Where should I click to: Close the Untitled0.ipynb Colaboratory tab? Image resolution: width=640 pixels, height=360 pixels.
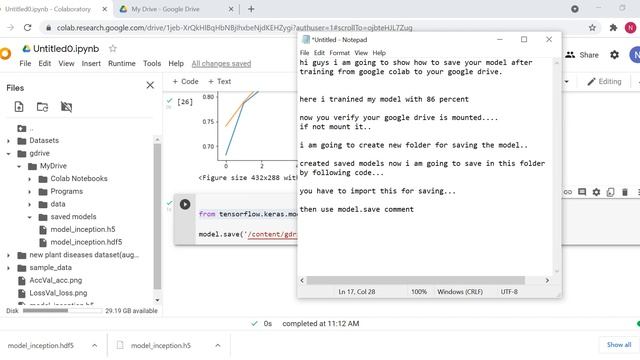(x=104, y=9)
